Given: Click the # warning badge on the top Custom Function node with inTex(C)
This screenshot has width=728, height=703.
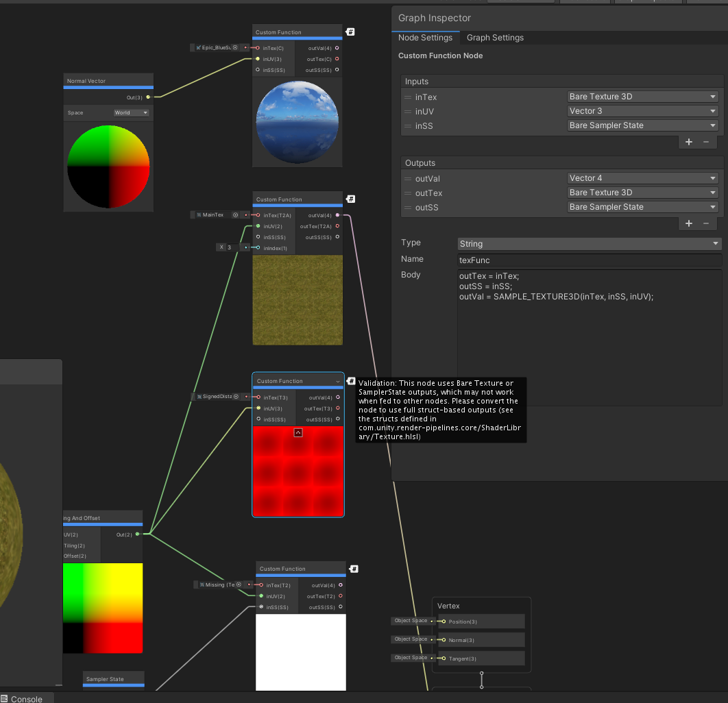Looking at the screenshot, I should 350,32.
